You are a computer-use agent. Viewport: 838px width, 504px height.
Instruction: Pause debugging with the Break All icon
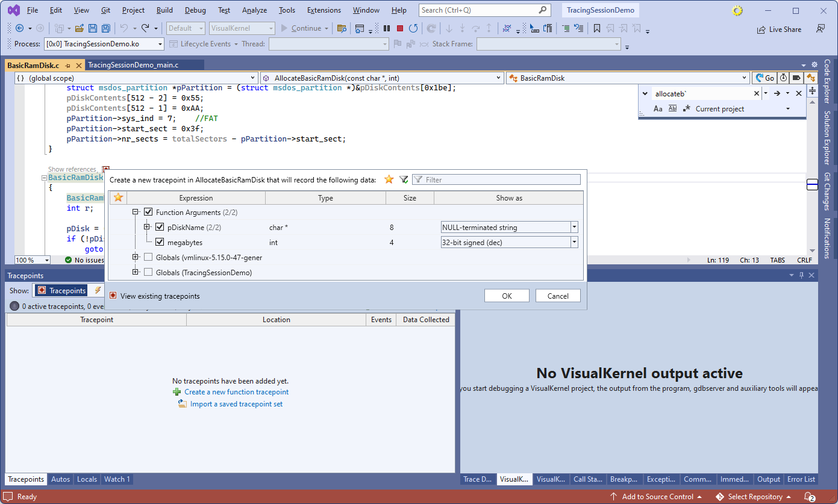tap(387, 28)
